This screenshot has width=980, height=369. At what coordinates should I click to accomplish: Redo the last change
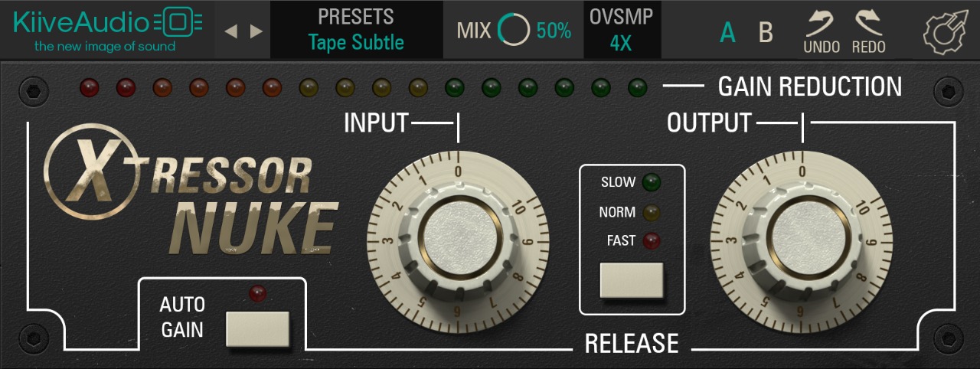coord(869,32)
